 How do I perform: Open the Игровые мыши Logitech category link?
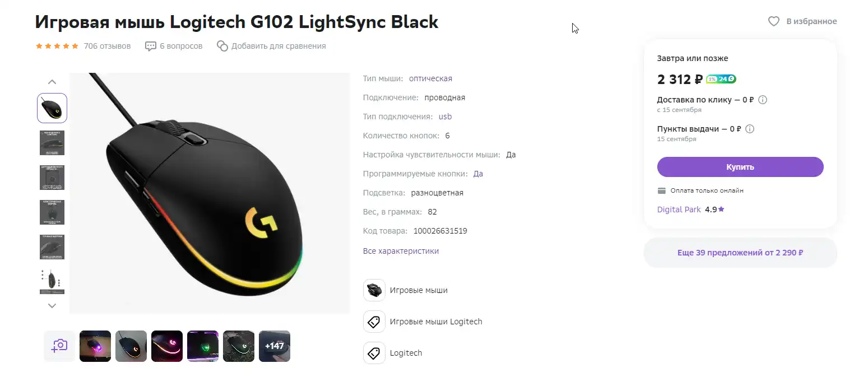tap(435, 322)
